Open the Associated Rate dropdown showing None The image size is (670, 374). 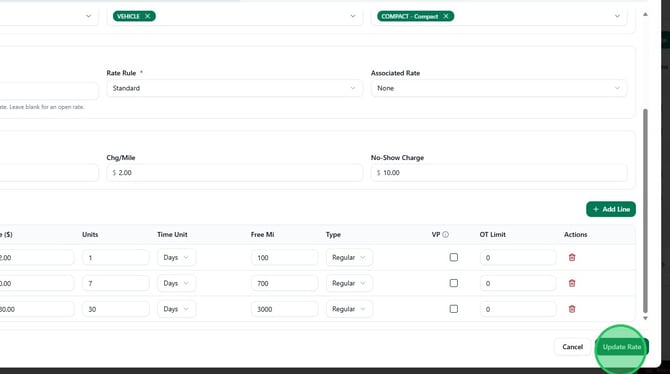499,88
